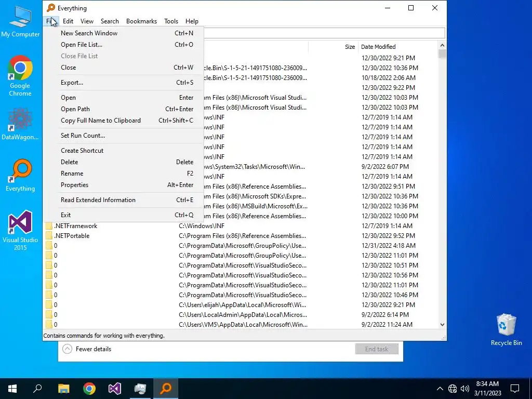Open the Help menu
This screenshot has width=532, height=399.
pyautogui.click(x=192, y=21)
